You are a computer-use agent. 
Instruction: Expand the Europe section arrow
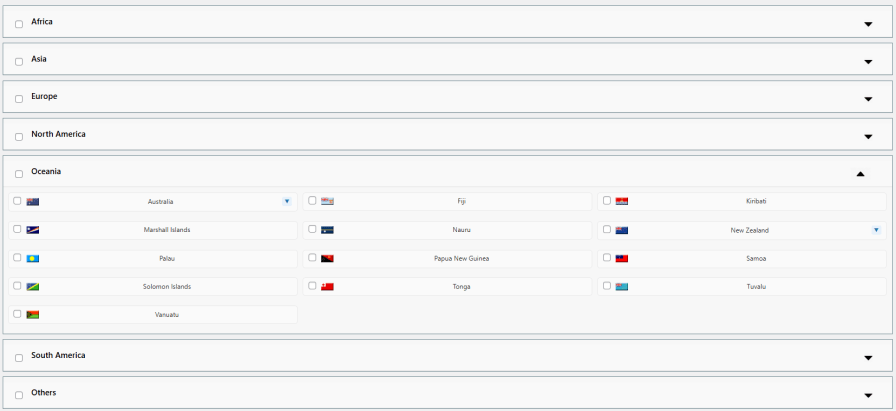[868, 99]
